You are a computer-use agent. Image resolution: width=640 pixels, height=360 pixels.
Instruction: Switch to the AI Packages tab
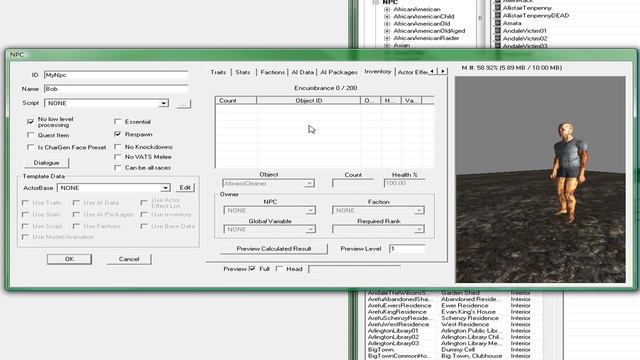[x=339, y=72]
